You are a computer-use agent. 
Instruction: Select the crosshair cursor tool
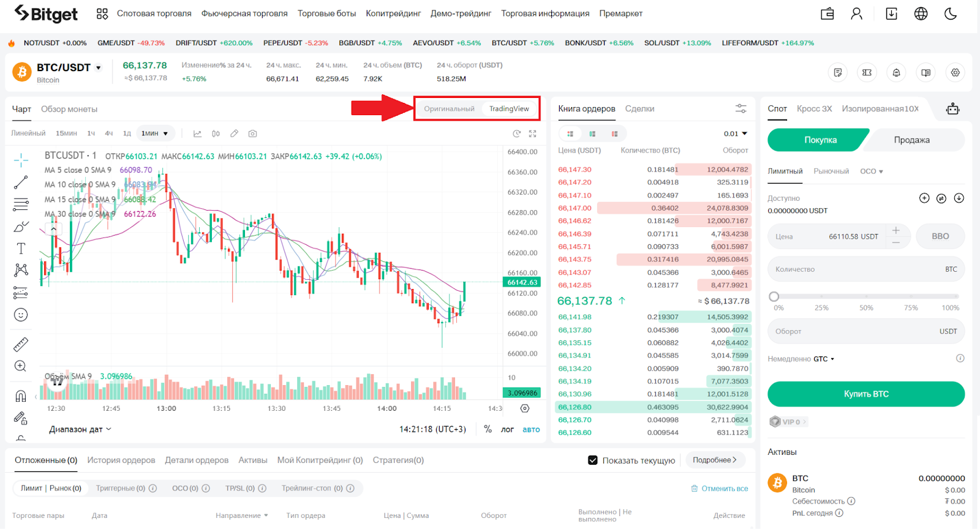(21, 160)
